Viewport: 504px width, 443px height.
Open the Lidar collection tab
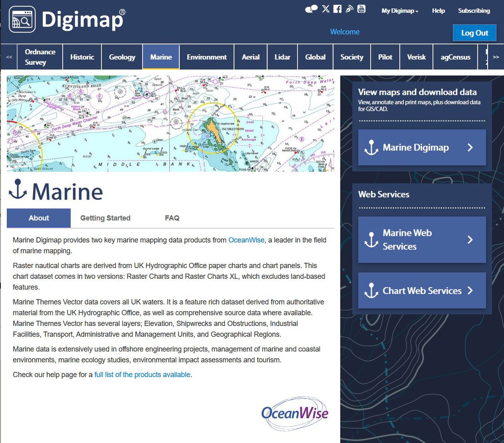[x=282, y=57]
